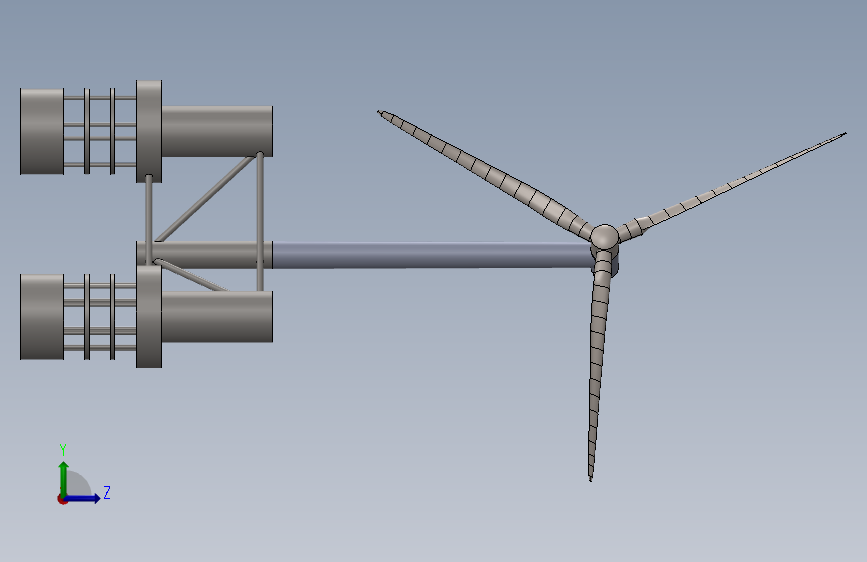Image resolution: width=867 pixels, height=562 pixels.
Task: Select the long blue-gray tower shaft
Action: (x=432, y=256)
